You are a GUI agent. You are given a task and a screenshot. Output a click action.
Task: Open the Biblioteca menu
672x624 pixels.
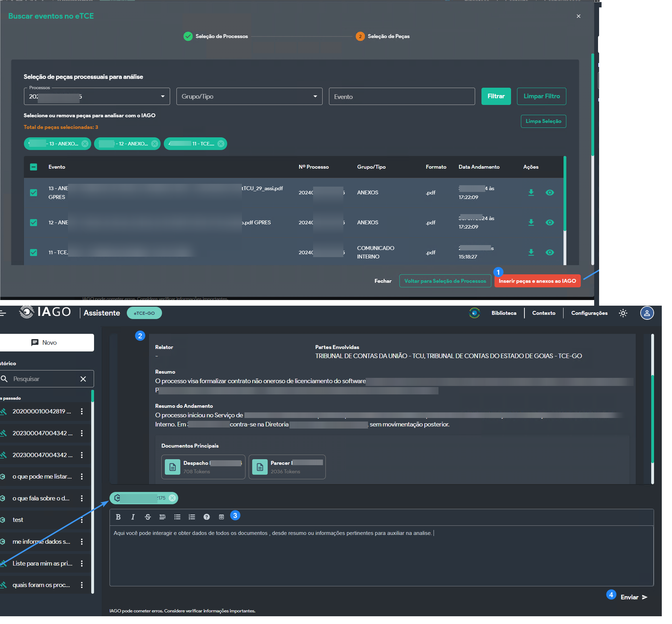tap(504, 313)
